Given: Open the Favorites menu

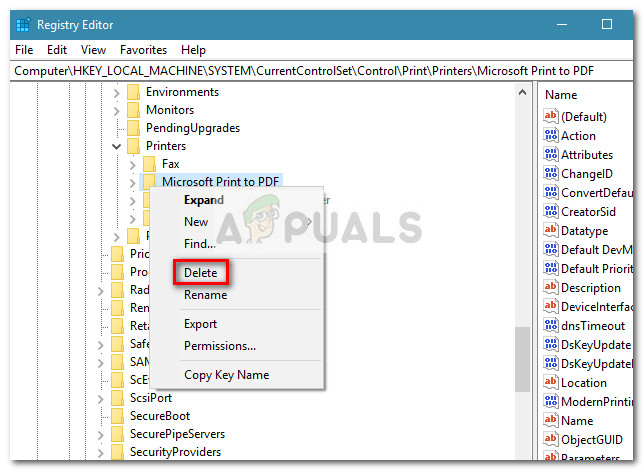Looking at the screenshot, I should [143, 50].
